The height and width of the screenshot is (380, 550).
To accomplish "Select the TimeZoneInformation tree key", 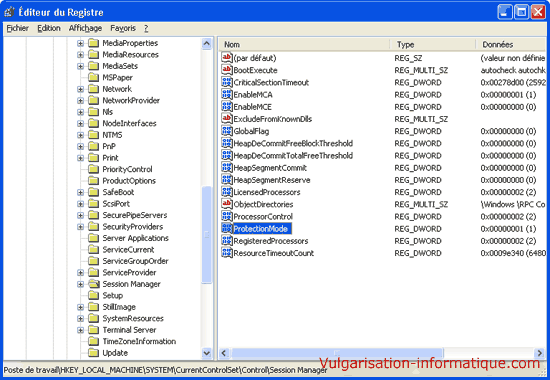I will pyautogui.click(x=139, y=341).
